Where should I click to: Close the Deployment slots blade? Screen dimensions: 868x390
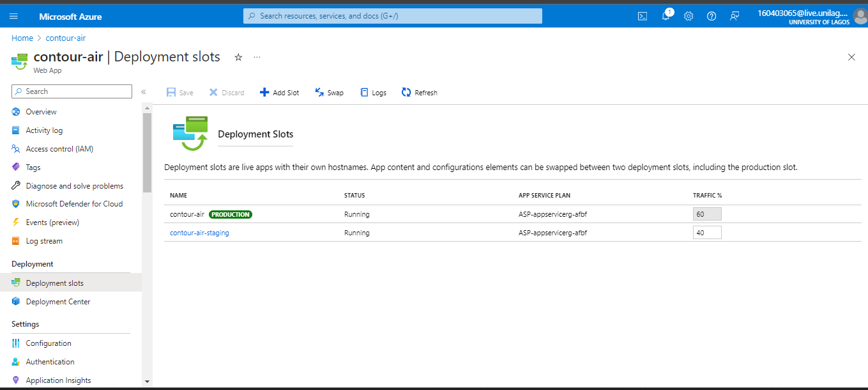coord(851,57)
